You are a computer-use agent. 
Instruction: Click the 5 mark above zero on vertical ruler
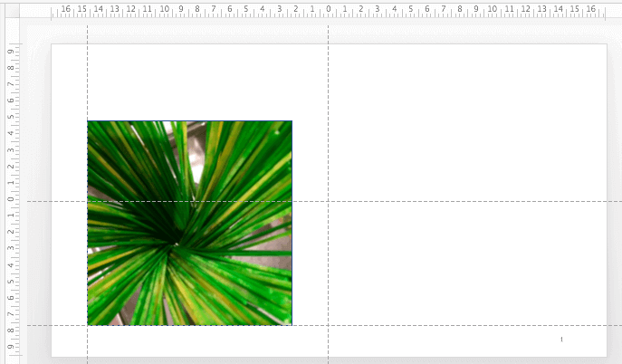click(x=10, y=118)
